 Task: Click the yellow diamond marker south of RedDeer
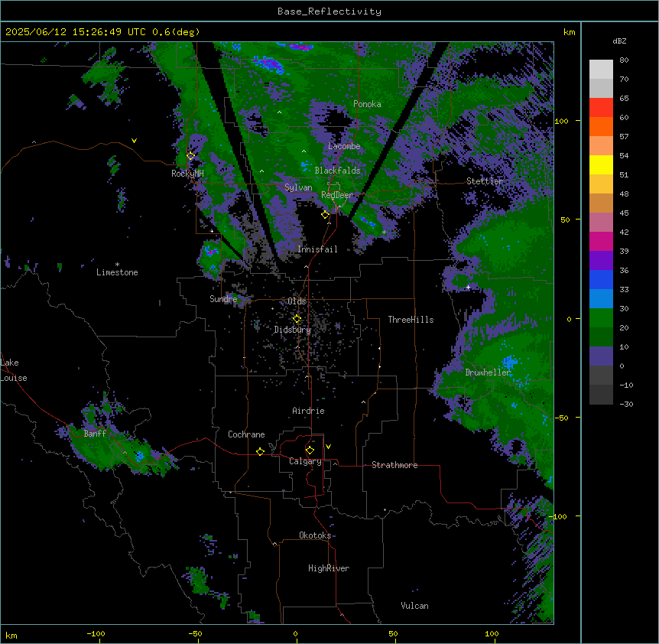coord(326,215)
